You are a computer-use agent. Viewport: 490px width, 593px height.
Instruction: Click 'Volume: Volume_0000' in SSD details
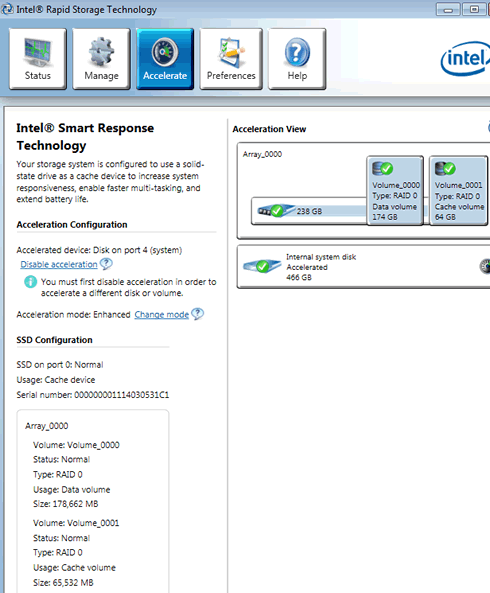point(76,445)
